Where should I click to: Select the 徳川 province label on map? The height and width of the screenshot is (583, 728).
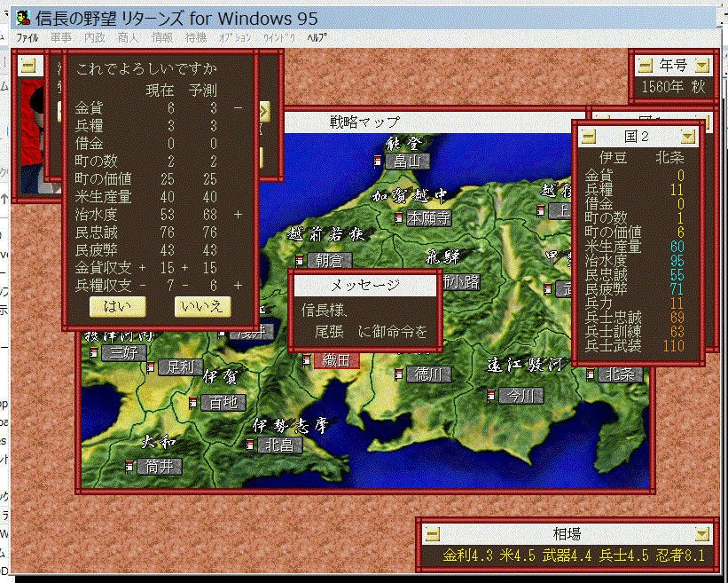(x=428, y=374)
